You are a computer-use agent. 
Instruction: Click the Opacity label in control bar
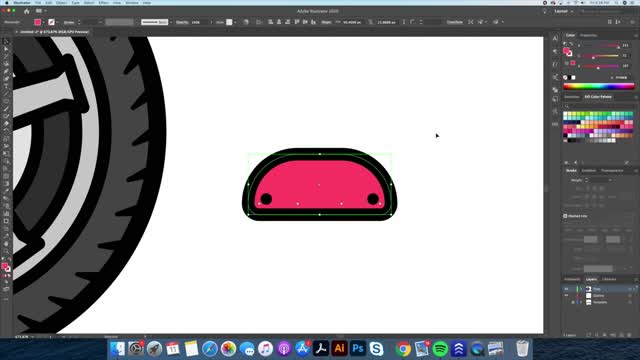(182, 22)
